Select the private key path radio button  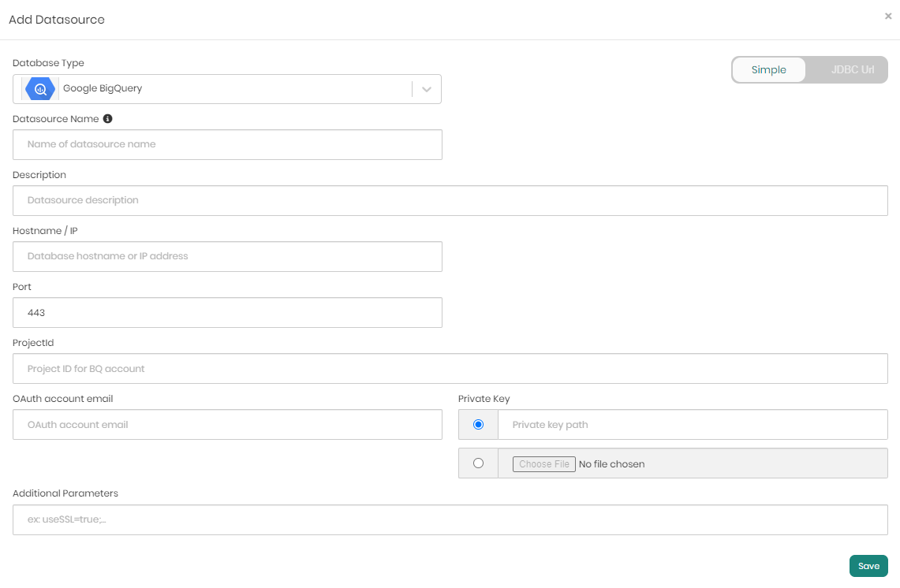coord(478,424)
